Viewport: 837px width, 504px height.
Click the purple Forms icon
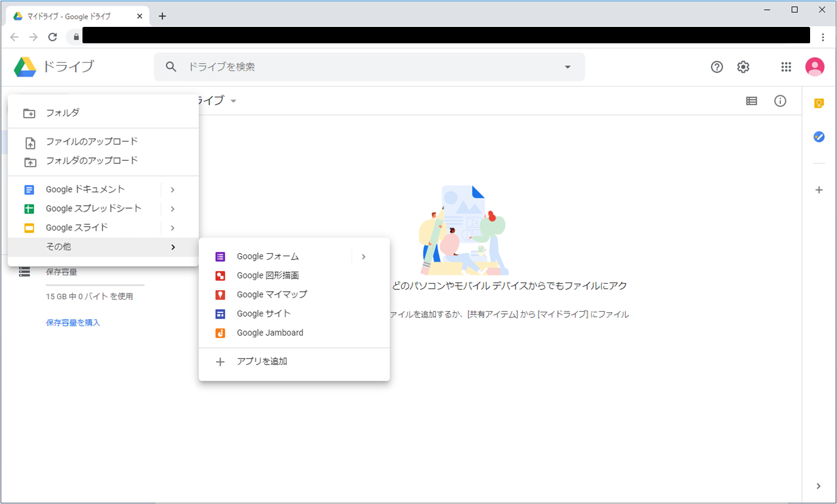click(221, 257)
